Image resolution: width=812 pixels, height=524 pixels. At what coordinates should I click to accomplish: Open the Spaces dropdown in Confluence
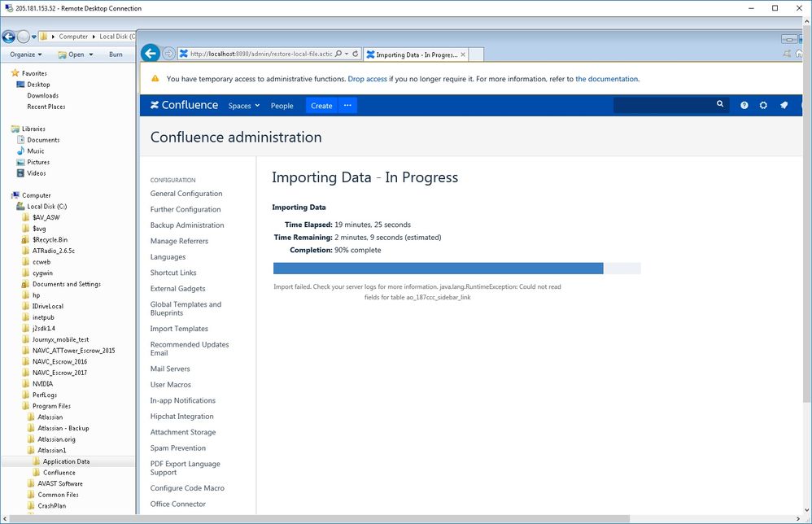click(x=244, y=106)
